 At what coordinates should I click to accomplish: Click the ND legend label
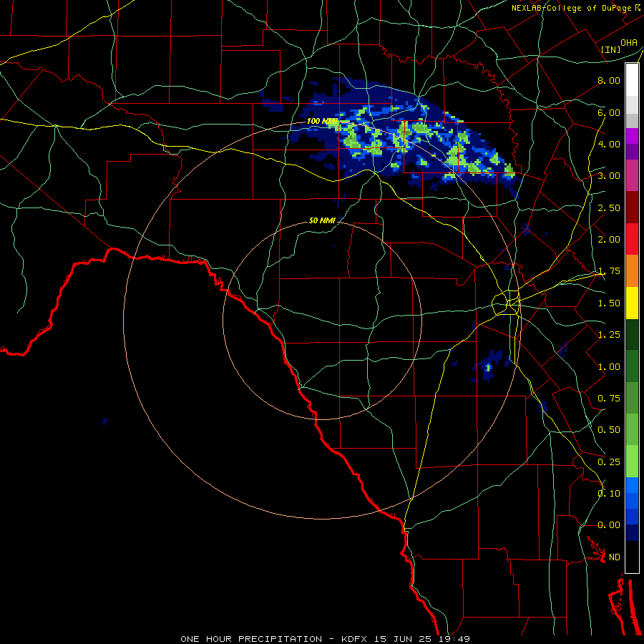(615, 557)
